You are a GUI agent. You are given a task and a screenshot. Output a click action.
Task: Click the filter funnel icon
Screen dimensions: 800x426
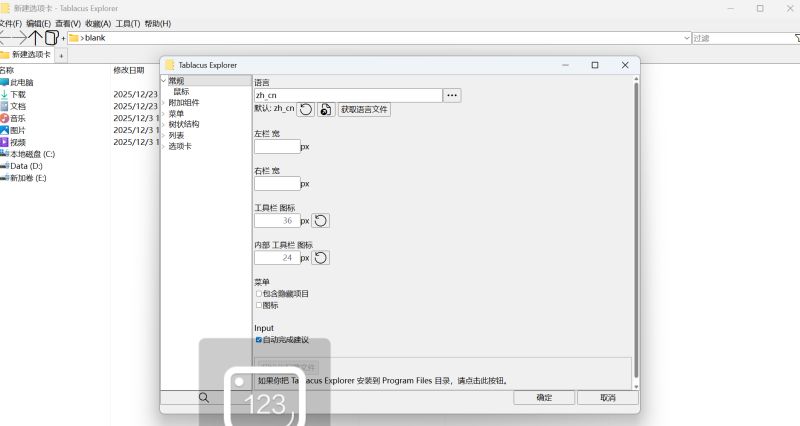click(797, 38)
